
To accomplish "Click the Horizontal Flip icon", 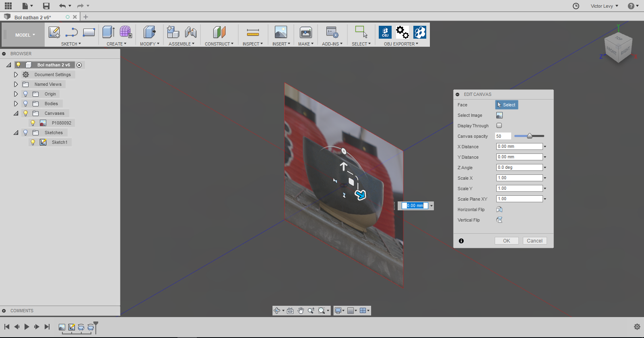I will coord(499,209).
